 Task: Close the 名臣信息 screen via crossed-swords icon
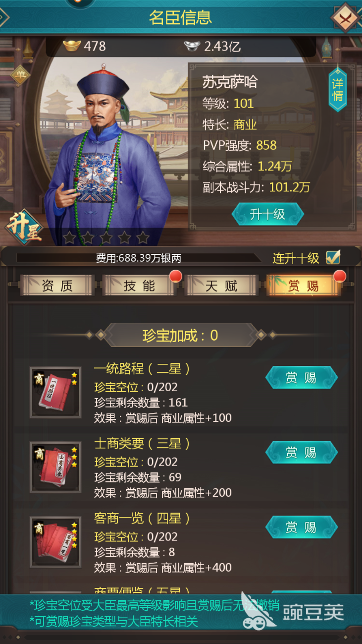346,17
